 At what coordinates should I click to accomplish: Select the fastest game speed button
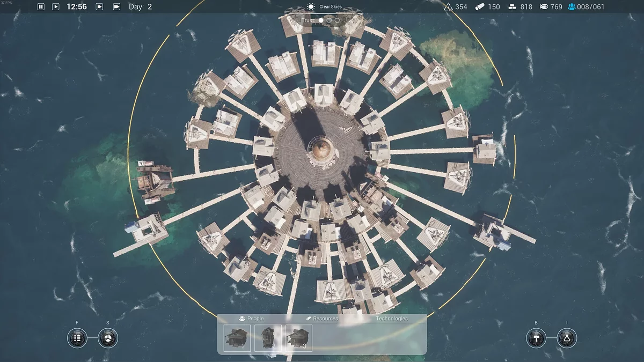pyautogui.click(x=116, y=7)
